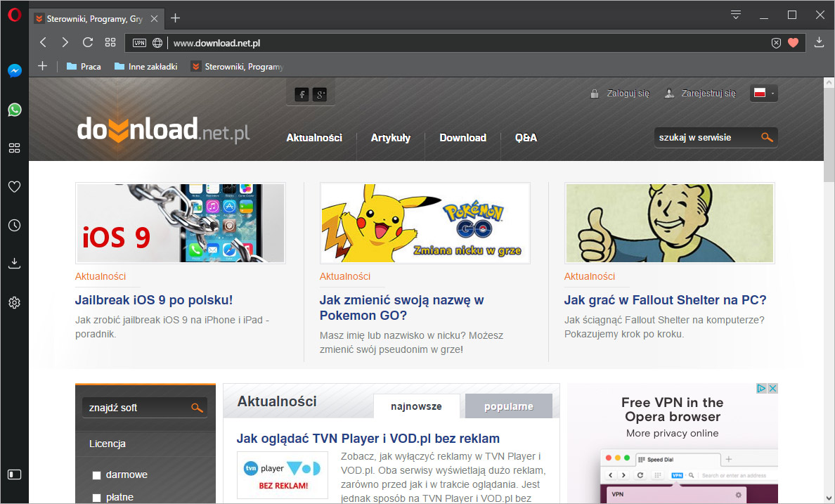Open WhatsApp in the sidebar
This screenshot has width=835, height=504.
pos(14,110)
